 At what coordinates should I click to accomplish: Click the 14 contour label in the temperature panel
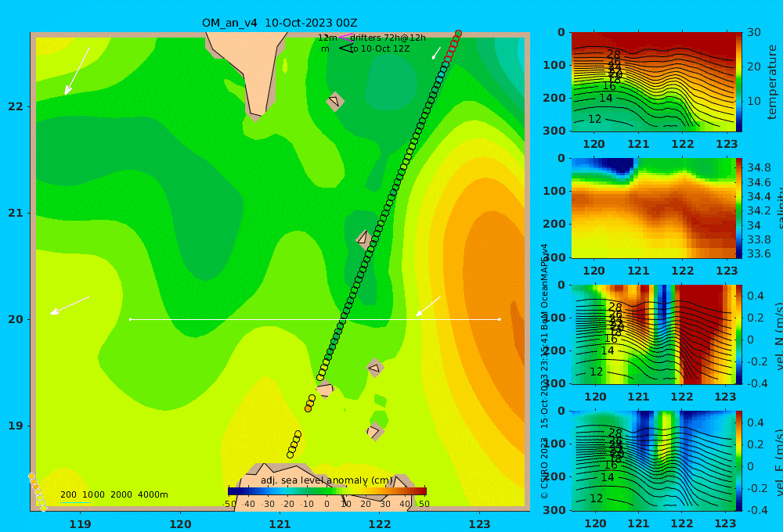tap(606, 99)
